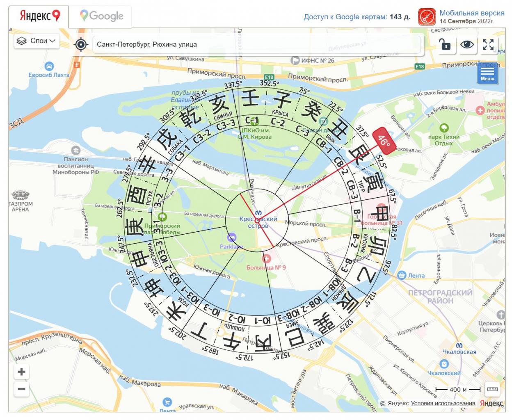Screen dimensions: 512x420
Task: Open the blue Меню button
Action: coord(487,74)
